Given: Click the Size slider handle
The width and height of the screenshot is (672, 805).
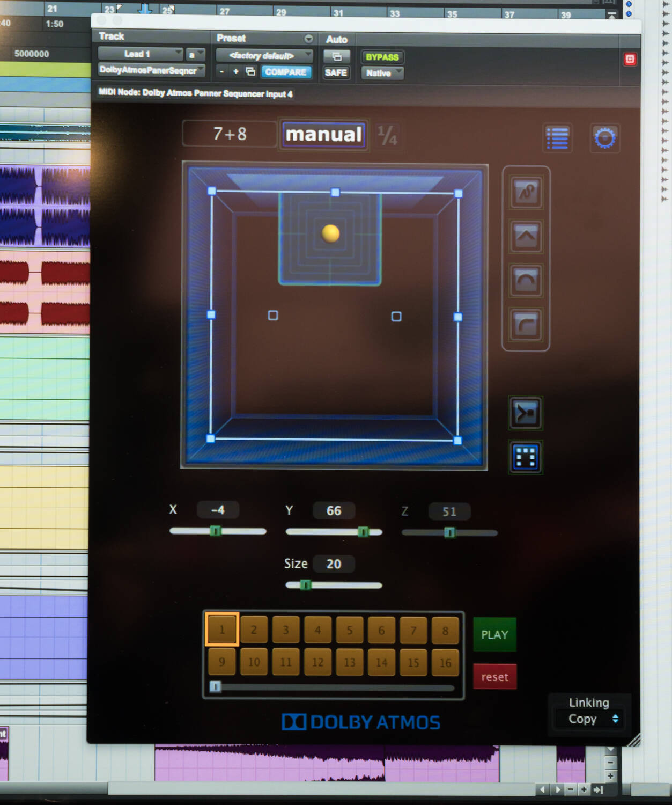Looking at the screenshot, I should 306,585.
